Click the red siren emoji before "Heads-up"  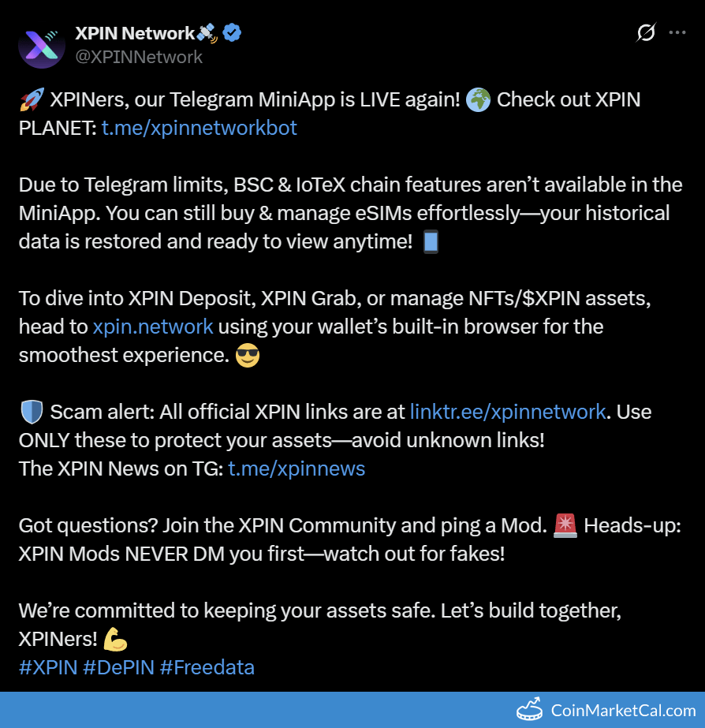(565, 525)
